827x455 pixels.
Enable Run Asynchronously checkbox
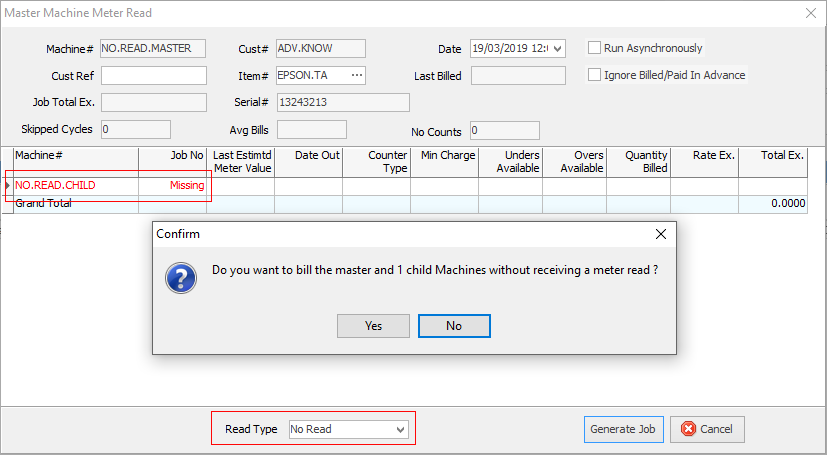tap(594, 48)
